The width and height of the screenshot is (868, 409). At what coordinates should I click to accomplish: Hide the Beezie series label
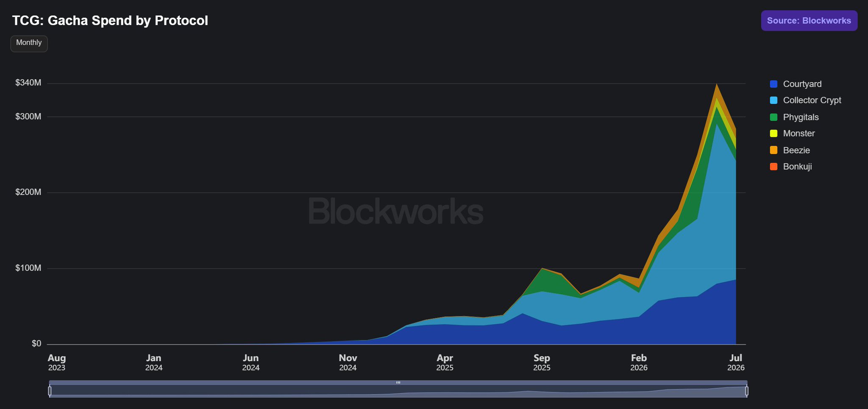coord(796,150)
